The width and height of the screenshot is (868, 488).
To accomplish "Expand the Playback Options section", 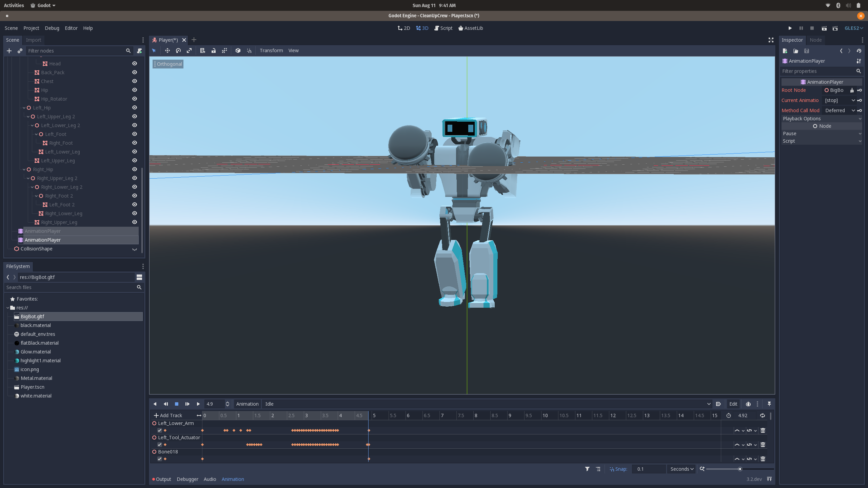I will point(822,119).
